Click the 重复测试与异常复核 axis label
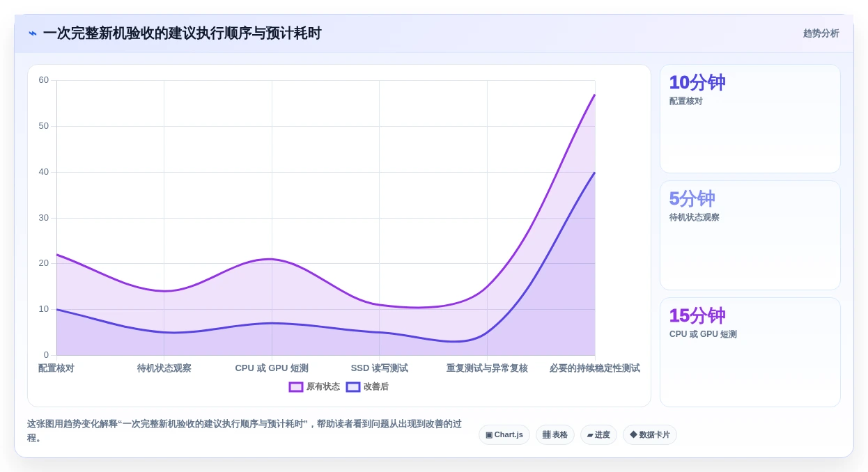Viewport: 868px width, 472px height. 487,368
